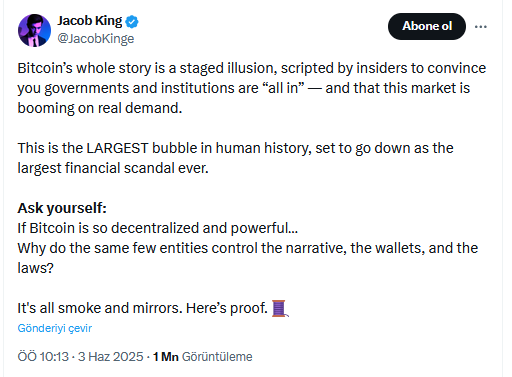The image size is (512, 377).
Task: Click the paragraph starting "Bitcoin's whole story"
Action: (252, 88)
